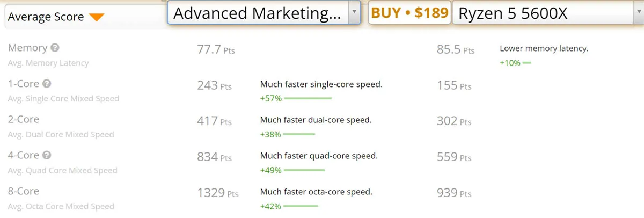Click the +10% memory latency bar
The height and width of the screenshot is (218, 644).
(526, 63)
